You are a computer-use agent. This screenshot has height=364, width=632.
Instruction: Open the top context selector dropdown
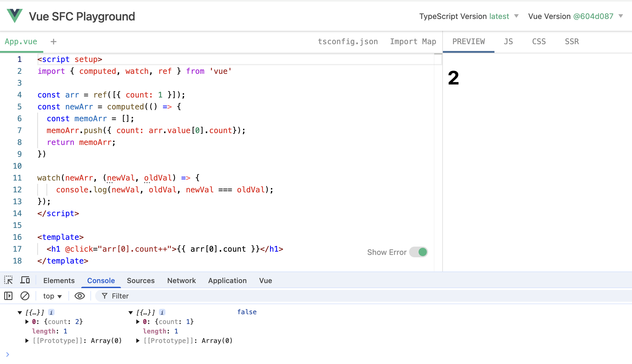(x=52, y=296)
